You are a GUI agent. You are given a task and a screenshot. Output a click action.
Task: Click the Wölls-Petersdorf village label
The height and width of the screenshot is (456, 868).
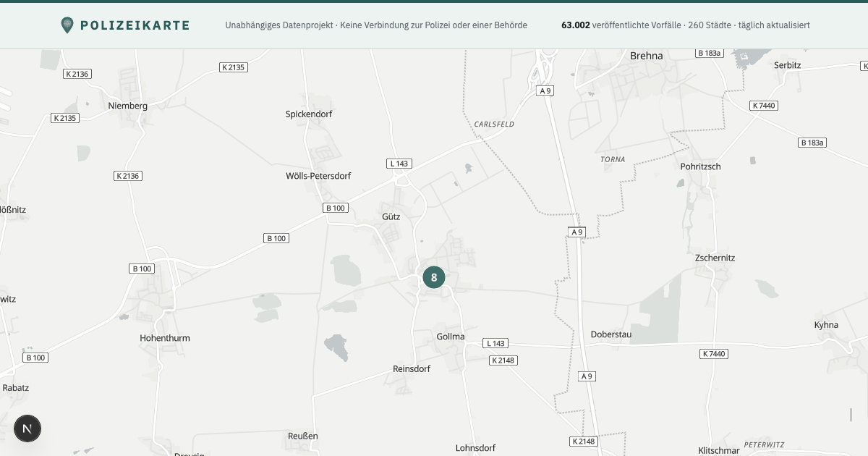(x=318, y=176)
